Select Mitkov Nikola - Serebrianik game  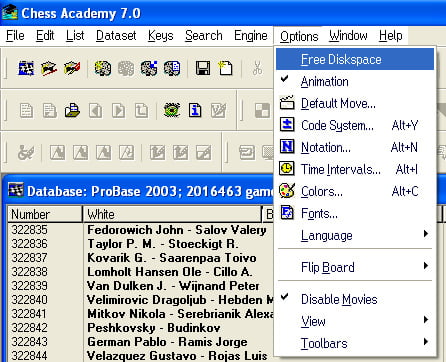pos(180,314)
